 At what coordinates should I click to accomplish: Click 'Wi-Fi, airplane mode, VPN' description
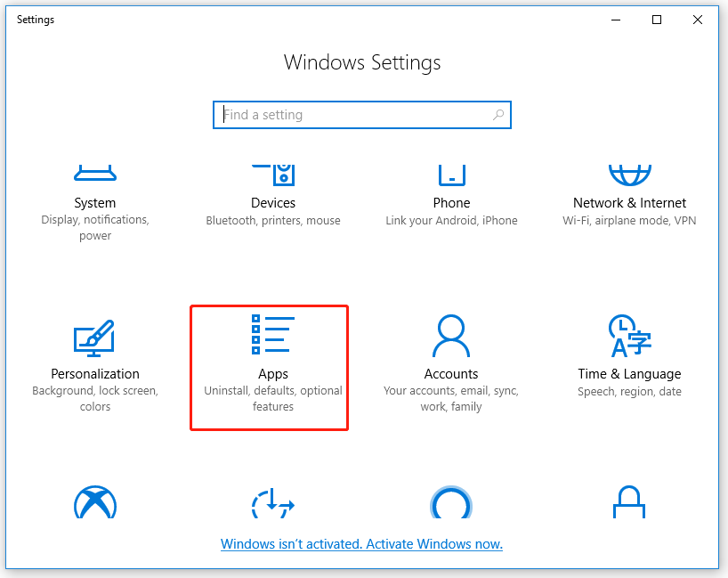629,220
